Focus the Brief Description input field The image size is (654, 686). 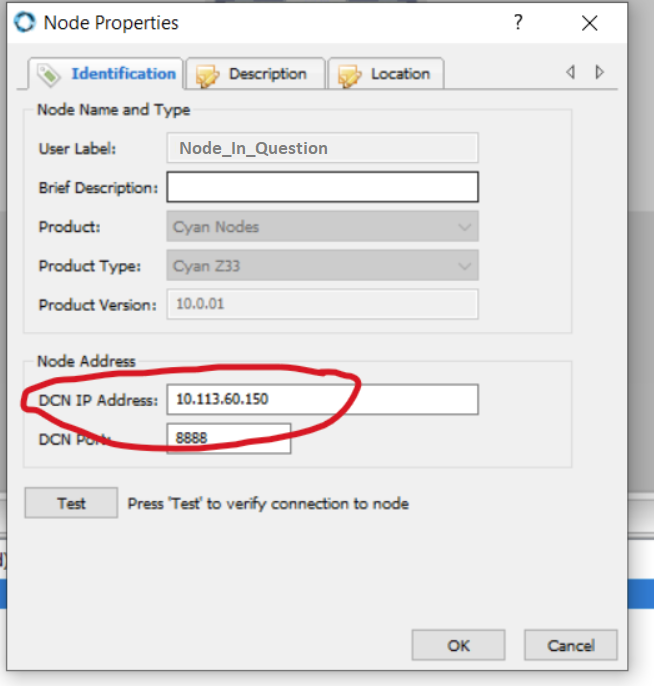click(322, 187)
